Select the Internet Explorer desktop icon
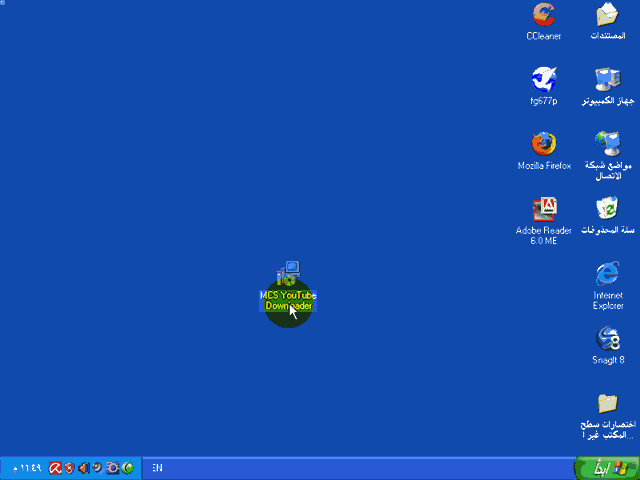This screenshot has width=640, height=480. [x=607, y=274]
